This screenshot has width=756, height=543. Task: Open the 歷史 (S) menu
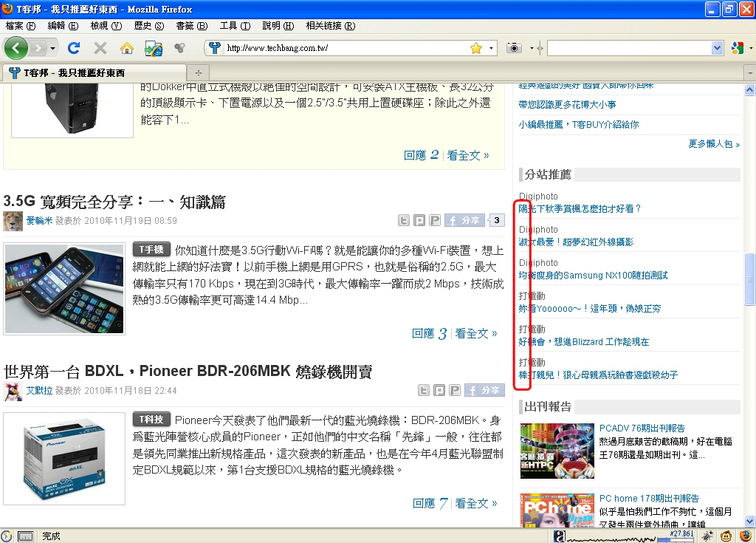[x=149, y=26]
